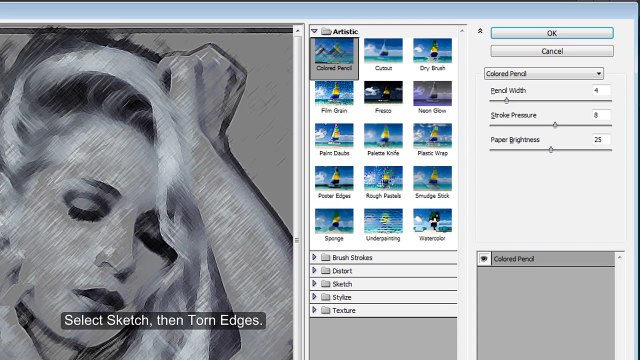Select the Underpainting filter
640x360 pixels.
(383, 225)
